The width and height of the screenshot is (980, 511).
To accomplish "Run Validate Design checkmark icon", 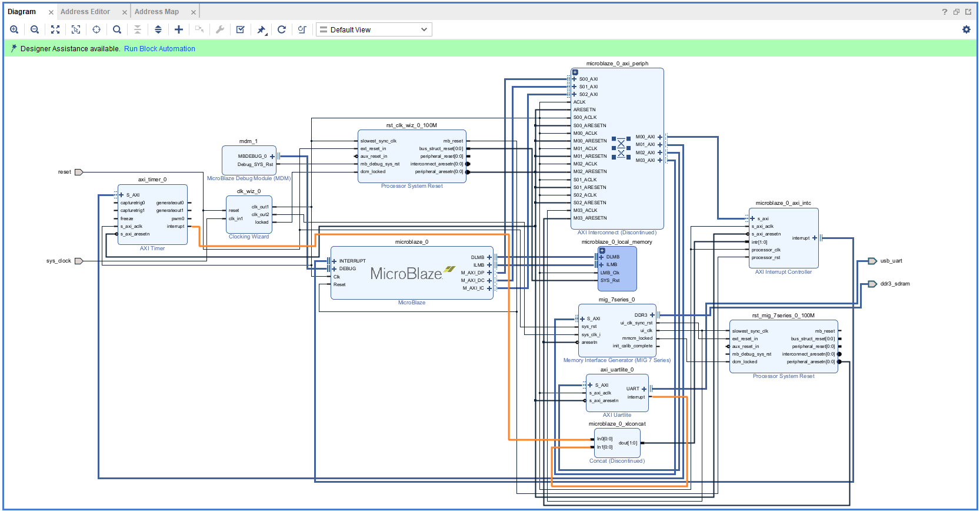I will click(x=241, y=29).
